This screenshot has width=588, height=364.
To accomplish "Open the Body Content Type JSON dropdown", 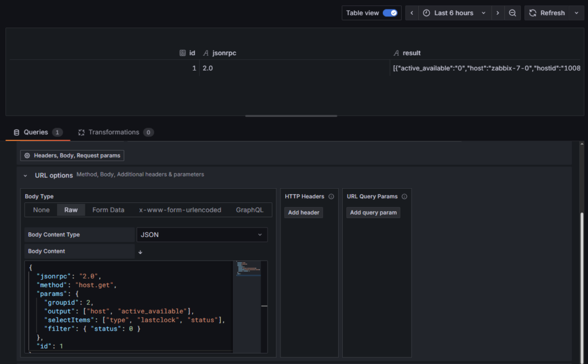I will click(x=202, y=235).
